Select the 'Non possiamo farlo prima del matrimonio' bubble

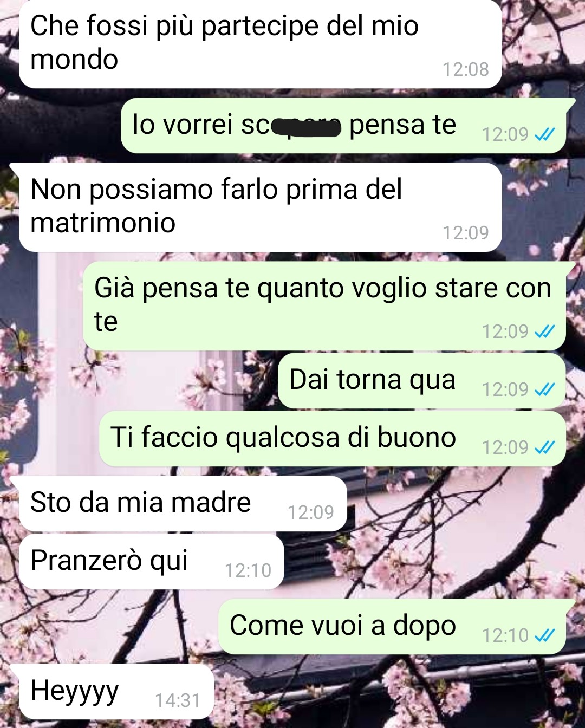click(x=260, y=207)
